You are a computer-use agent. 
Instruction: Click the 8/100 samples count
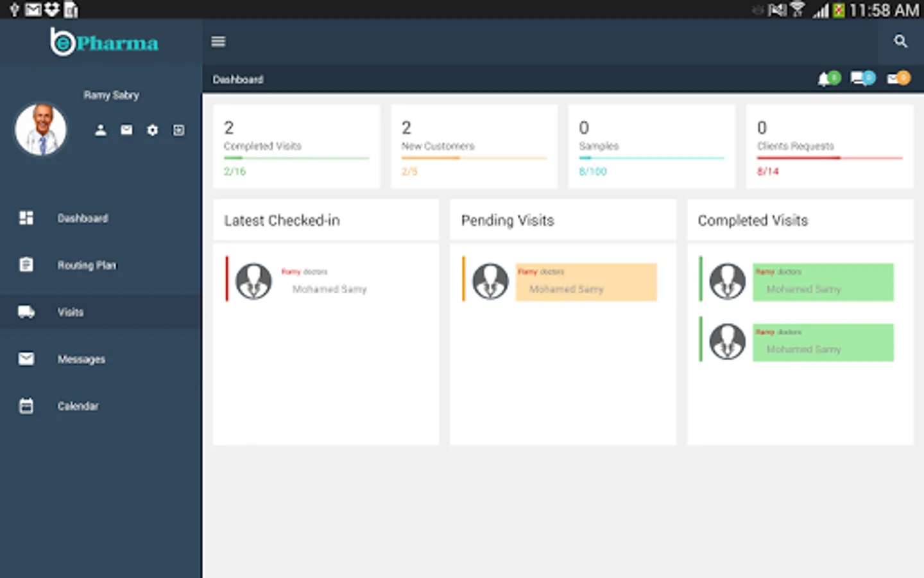pos(592,171)
